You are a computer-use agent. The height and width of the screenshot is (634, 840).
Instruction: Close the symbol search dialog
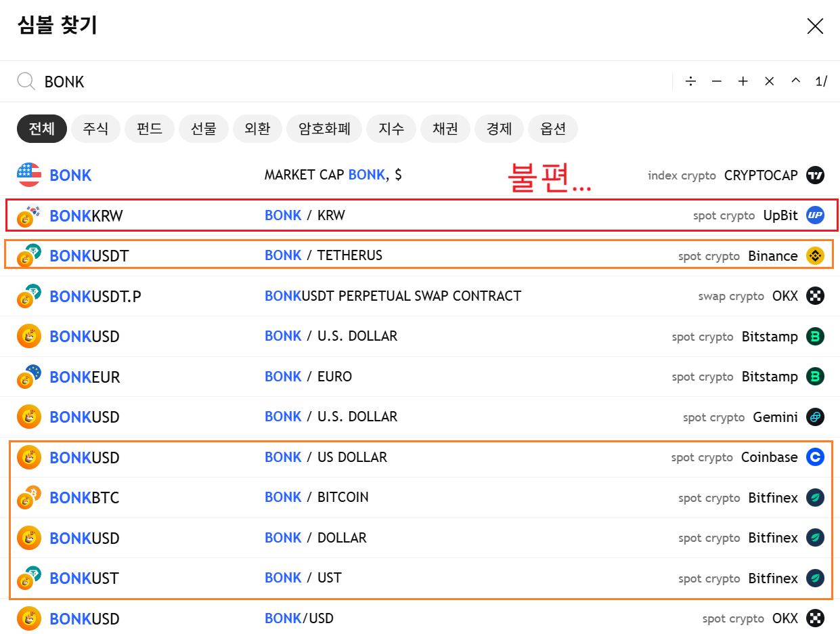coord(815,26)
